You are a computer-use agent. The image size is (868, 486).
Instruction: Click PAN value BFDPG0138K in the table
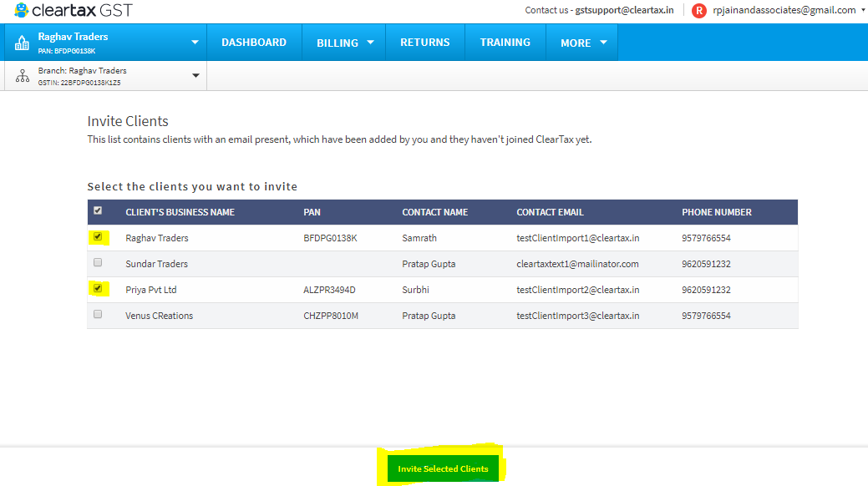pyautogui.click(x=331, y=238)
